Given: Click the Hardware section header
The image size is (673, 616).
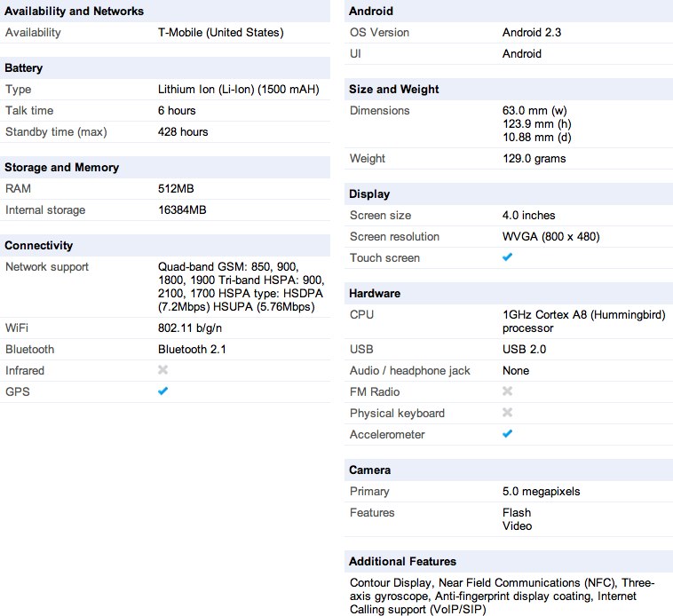Looking at the screenshot, I should (375, 294).
